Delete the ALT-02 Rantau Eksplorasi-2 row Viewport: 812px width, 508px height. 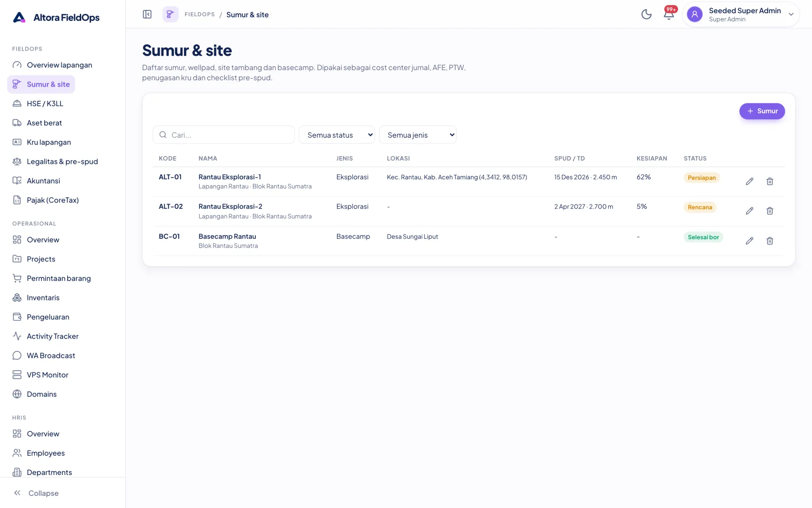[x=770, y=211]
